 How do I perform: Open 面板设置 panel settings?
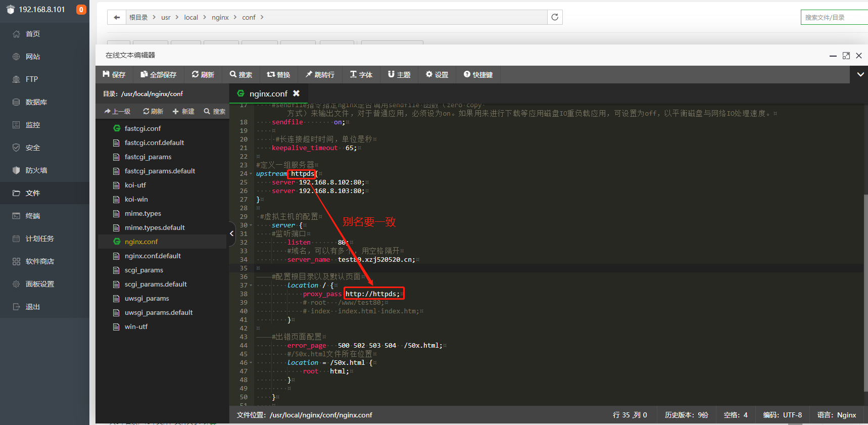pyautogui.click(x=40, y=284)
